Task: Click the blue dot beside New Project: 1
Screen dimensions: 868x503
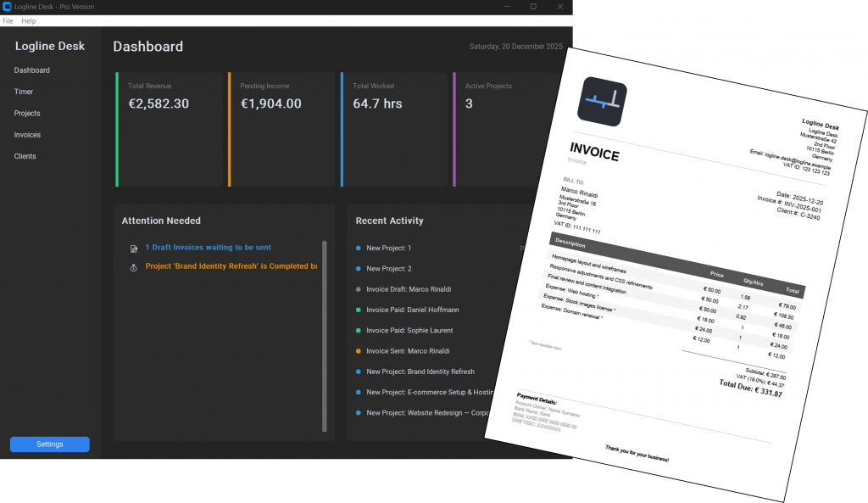Action: [359, 249]
